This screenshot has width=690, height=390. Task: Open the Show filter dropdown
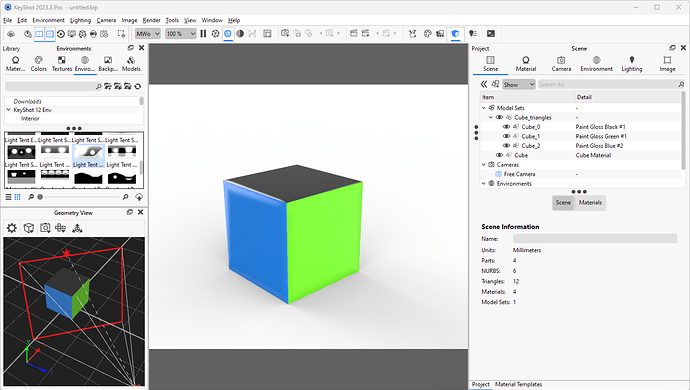click(x=519, y=85)
